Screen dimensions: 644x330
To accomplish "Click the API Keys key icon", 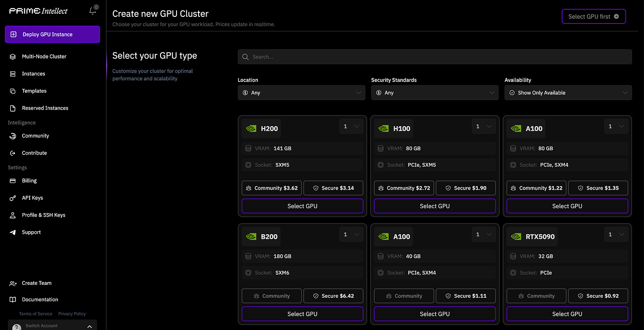I will pyautogui.click(x=13, y=198).
